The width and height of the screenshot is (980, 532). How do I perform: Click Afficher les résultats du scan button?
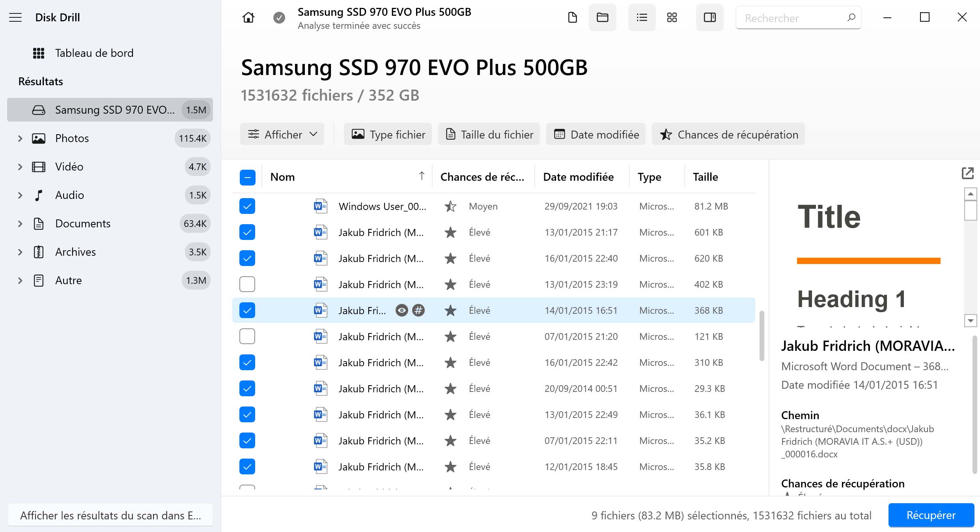point(110,515)
